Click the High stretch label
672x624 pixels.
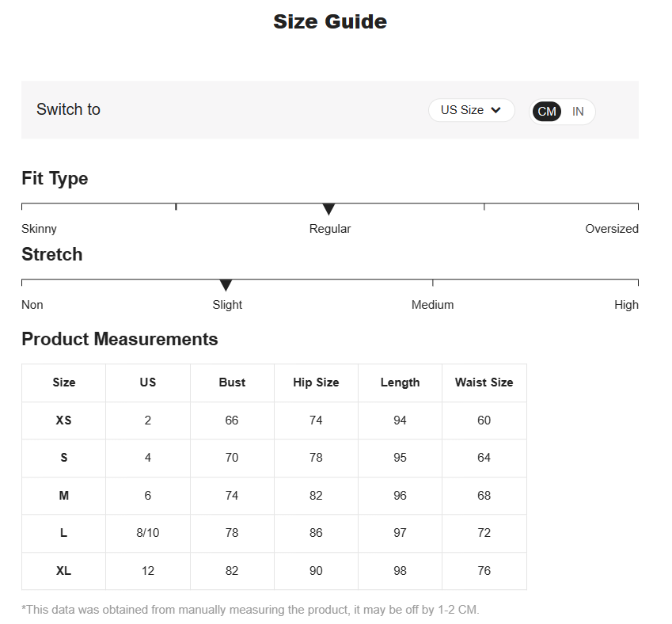[x=626, y=305]
